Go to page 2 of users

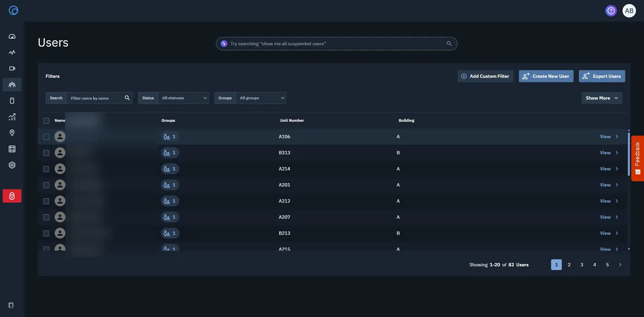coord(569,265)
